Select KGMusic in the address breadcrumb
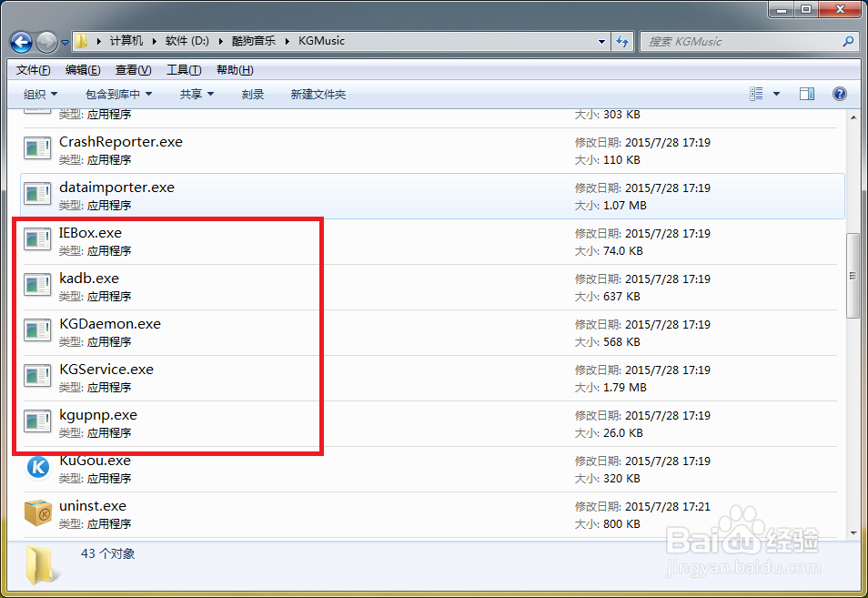This screenshot has width=868, height=598. pos(321,41)
